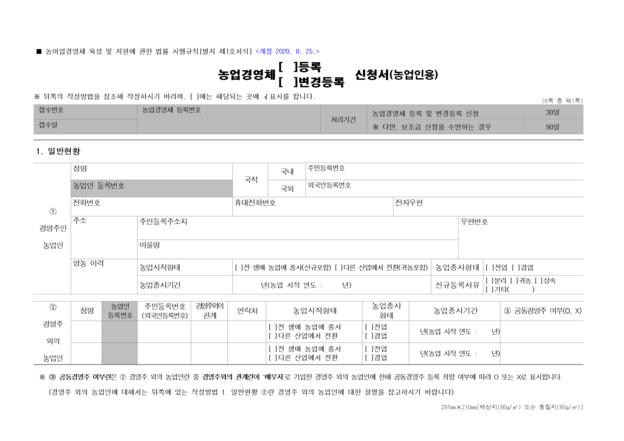Select the '1. 일반현황' section heading
624x441 pixels.
[x=58, y=151]
